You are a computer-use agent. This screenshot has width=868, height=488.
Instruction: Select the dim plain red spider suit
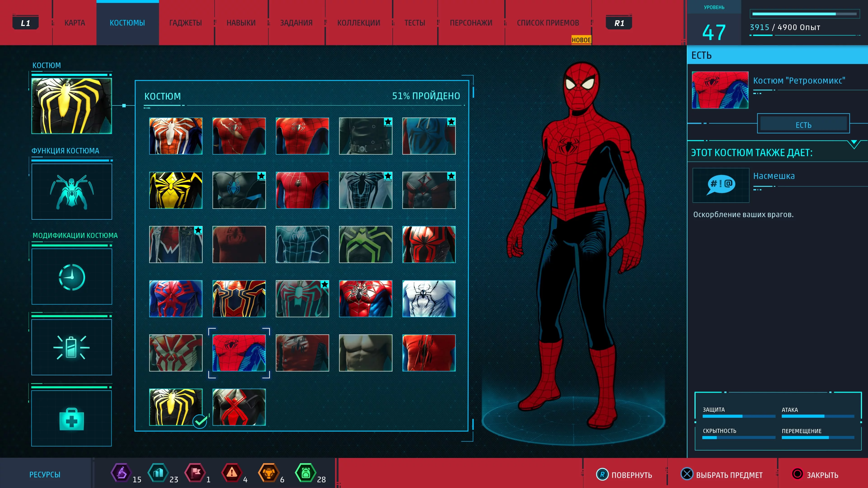click(x=239, y=244)
